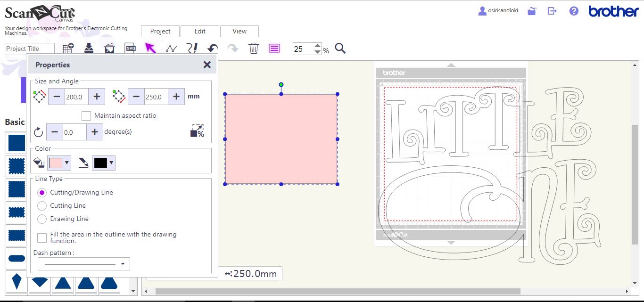Close the Properties dialog
The width and height of the screenshot is (644, 302).
point(207,65)
